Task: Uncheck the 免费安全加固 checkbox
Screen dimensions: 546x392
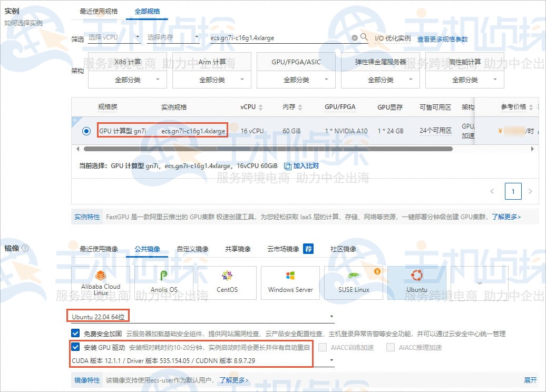Action: (74, 333)
